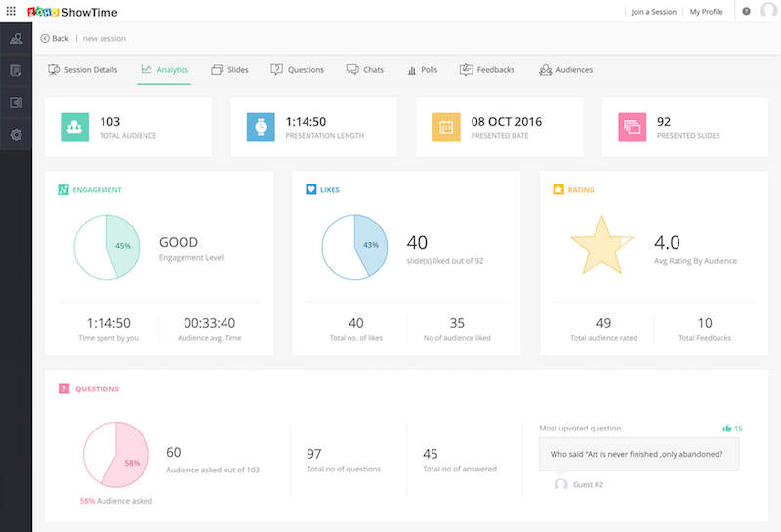Select the most upvoted question box
This screenshot has height=532, width=781.
click(638, 454)
